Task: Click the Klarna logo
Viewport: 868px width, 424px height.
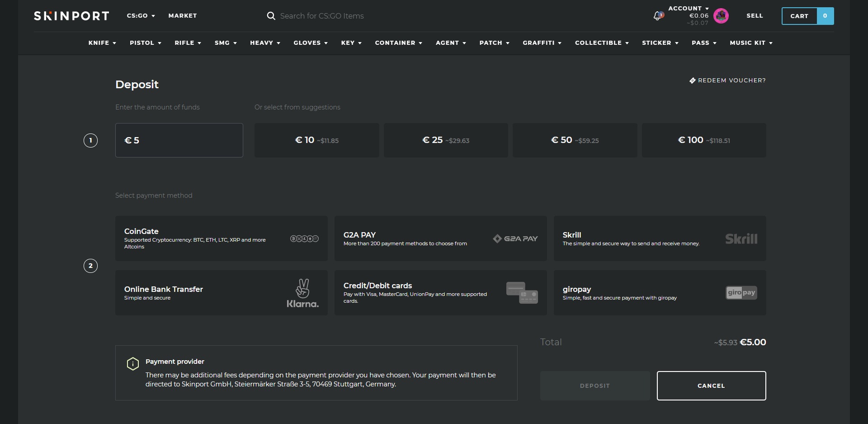Action: click(302, 294)
